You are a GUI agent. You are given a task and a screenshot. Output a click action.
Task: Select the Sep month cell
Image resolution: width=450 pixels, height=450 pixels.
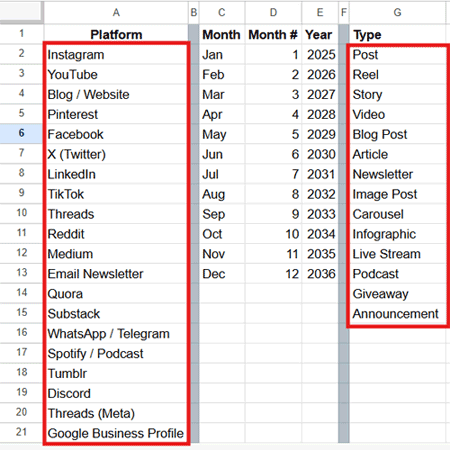[x=222, y=214]
